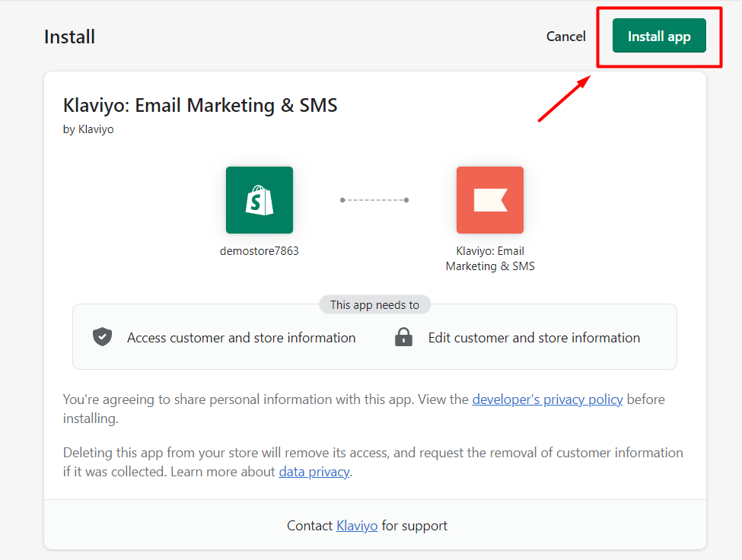Click the dotted connector between app icons
The width and height of the screenshot is (742, 560).
(374, 200)
